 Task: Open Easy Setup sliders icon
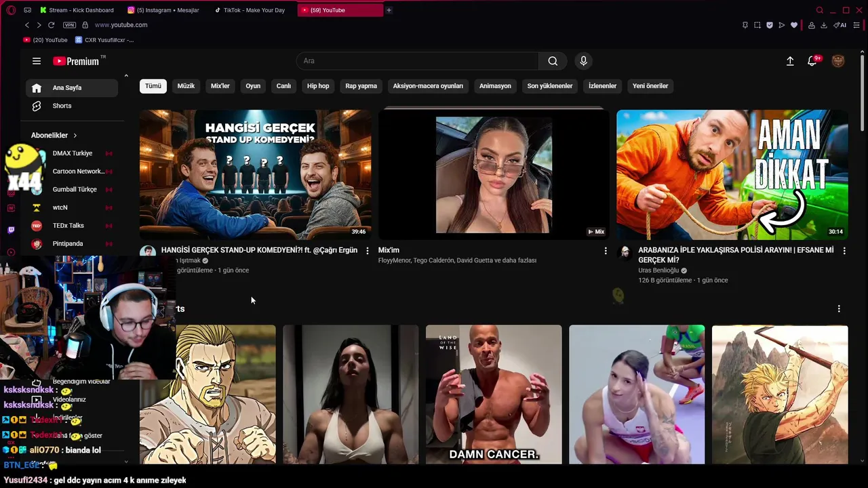(x=856, y=25)
